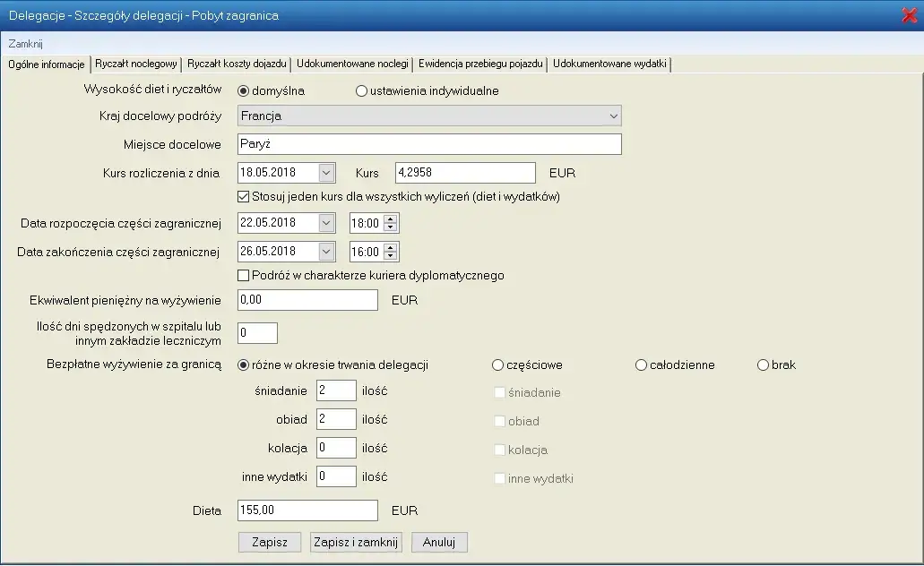Screen dimensions: 924x566
Task: Click the Zamknij menu item
Action: pyautogui.click(x=26, y=44)
